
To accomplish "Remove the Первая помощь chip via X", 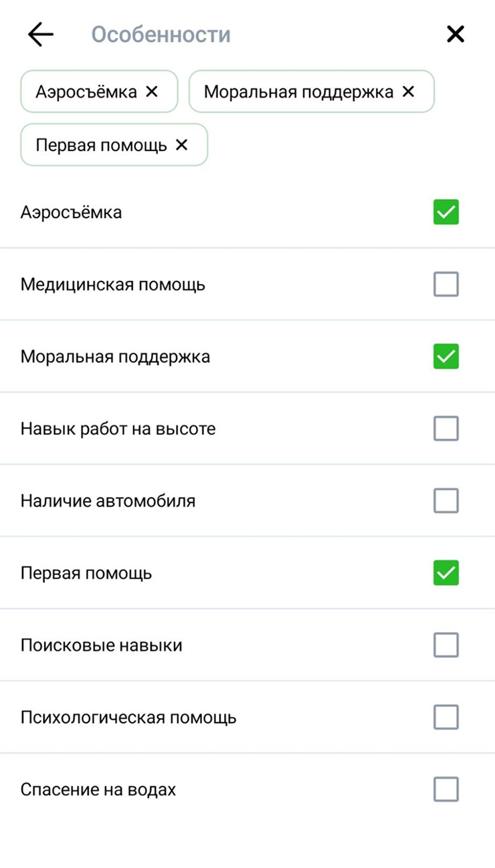I will coord(181,144).
